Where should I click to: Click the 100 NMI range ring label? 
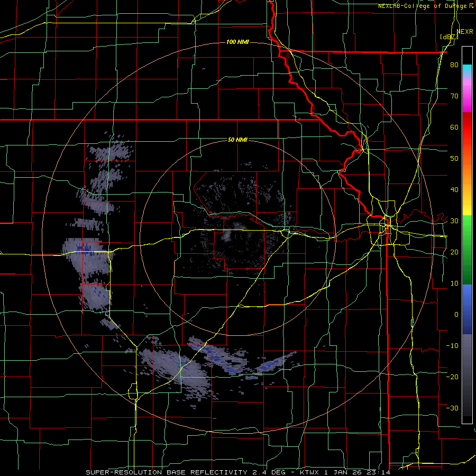pos(237,42)
